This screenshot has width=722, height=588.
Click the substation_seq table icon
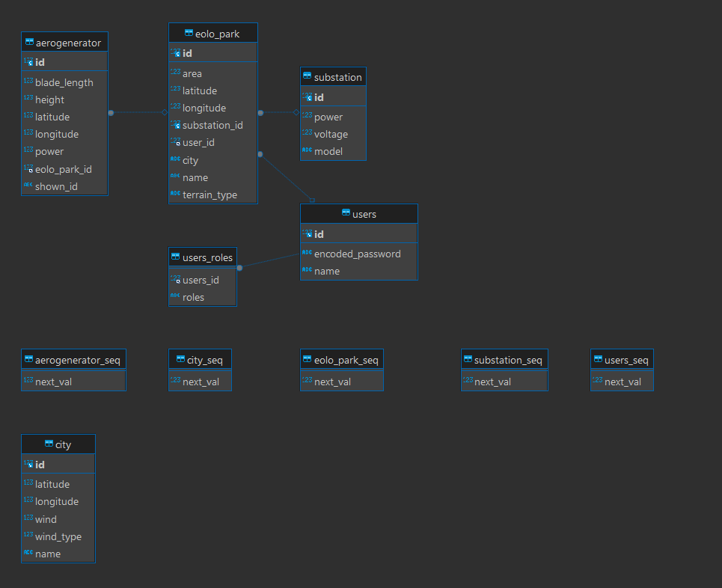point(468,359)
